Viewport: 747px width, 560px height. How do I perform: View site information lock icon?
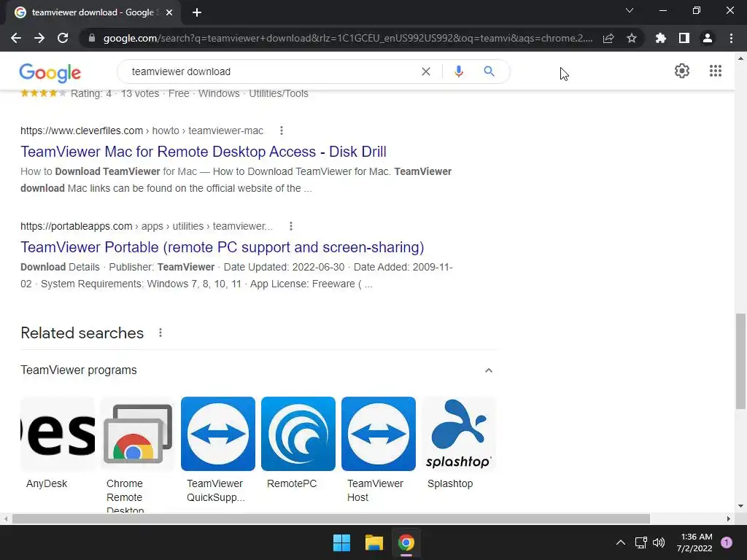(x=92, y=38)
